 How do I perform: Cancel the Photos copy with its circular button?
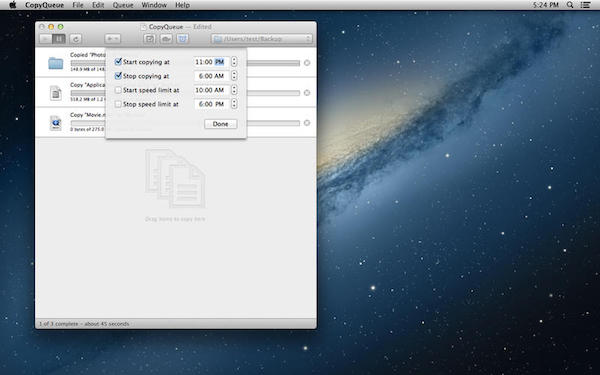307,63
